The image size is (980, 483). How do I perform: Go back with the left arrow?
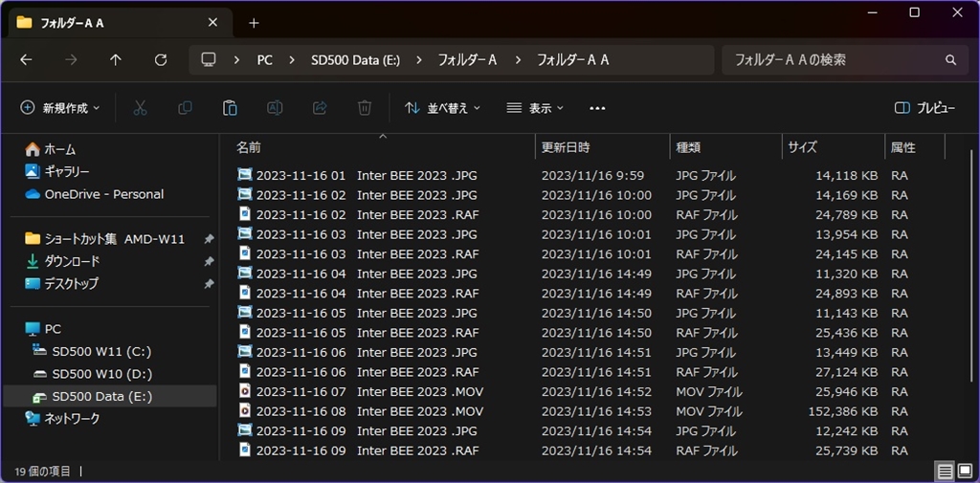point(26,60)
